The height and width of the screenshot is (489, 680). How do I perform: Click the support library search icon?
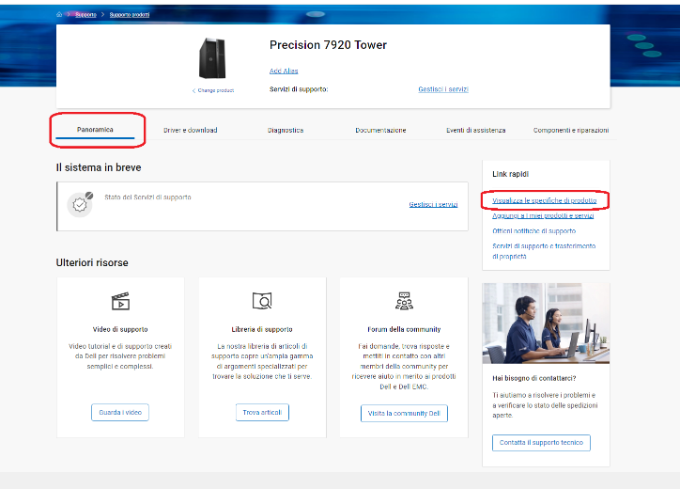pos(262,301)
